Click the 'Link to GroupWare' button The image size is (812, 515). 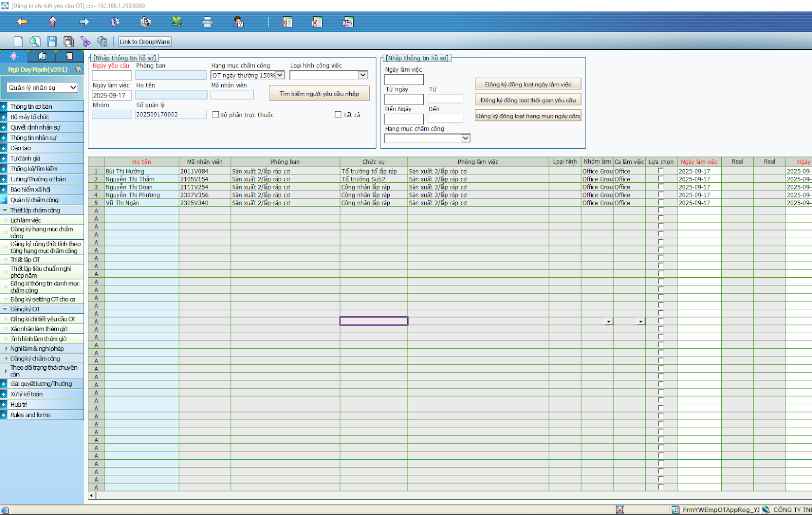145,42
